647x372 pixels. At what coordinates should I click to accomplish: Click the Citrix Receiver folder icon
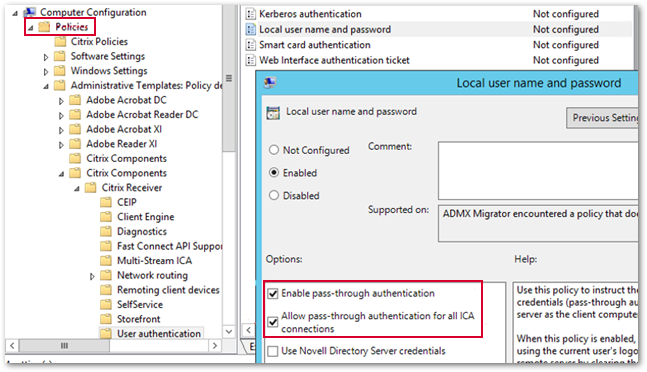click(91, 188)
